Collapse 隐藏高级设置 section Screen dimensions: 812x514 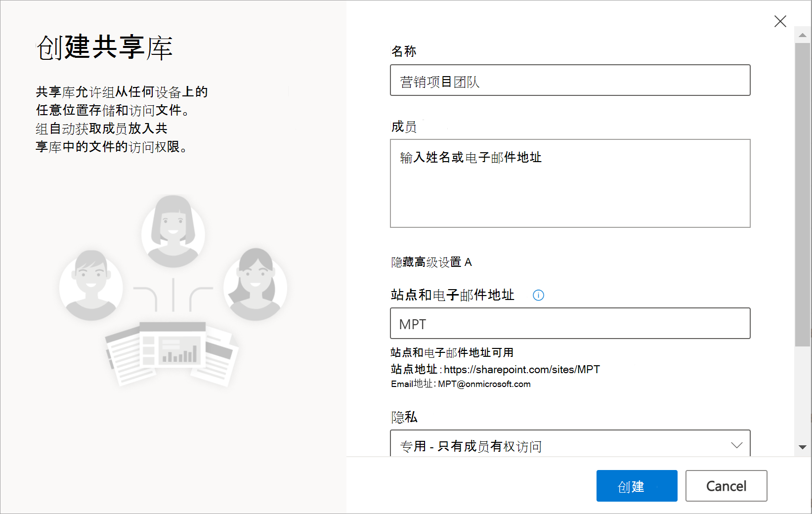click(431, 262)
